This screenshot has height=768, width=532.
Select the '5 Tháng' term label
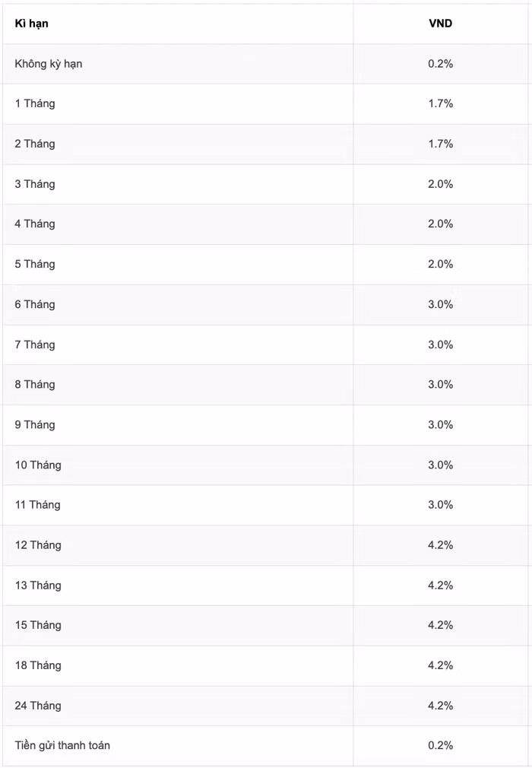[x=35, y=264]
